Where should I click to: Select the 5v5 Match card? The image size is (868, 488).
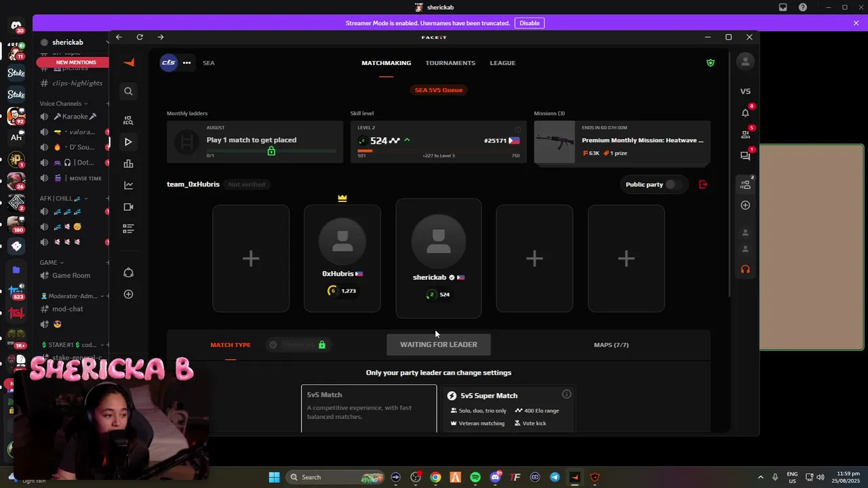coord(369,409)
